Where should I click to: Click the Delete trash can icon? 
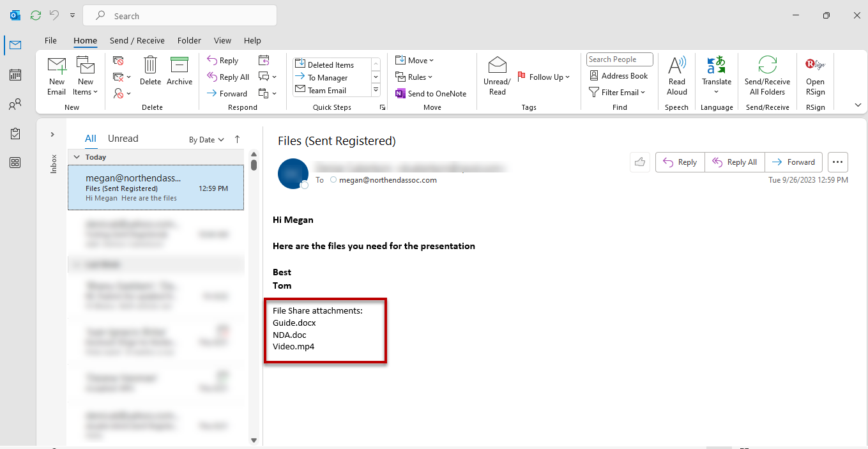150,65
